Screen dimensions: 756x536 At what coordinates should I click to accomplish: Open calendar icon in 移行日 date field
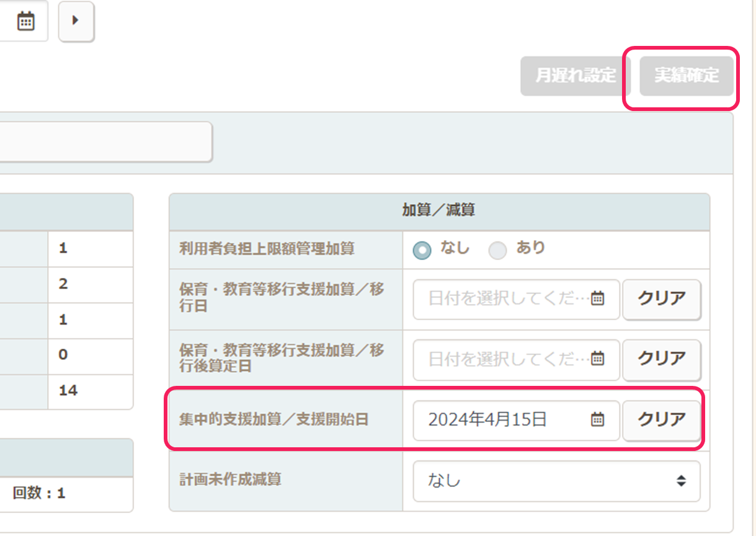tap(597, 299)
